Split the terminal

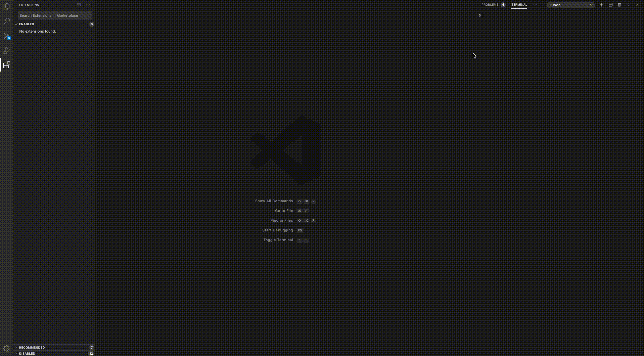610,5
